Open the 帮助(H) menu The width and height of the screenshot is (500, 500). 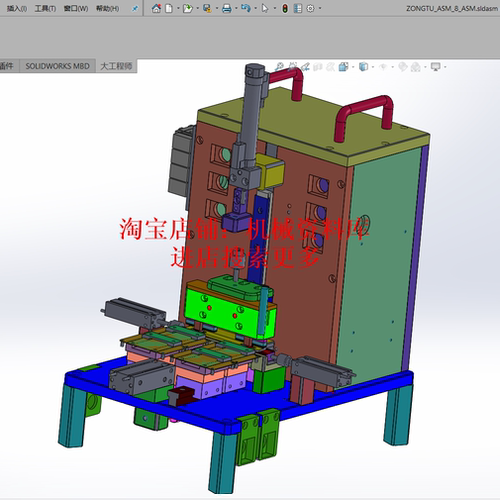tap(107, 9)
